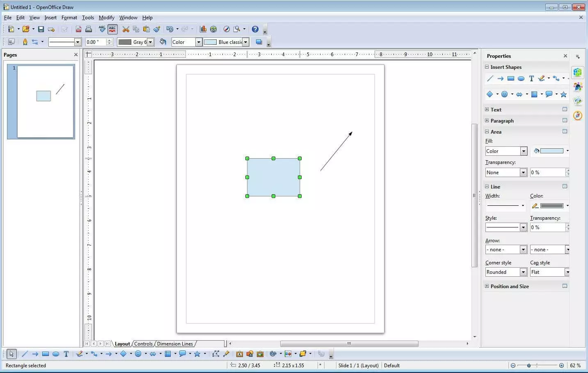Image resolution: width=588 pixels, height=373 pixels.
Task: Activate the Select arrow tool
Action: 11,354
